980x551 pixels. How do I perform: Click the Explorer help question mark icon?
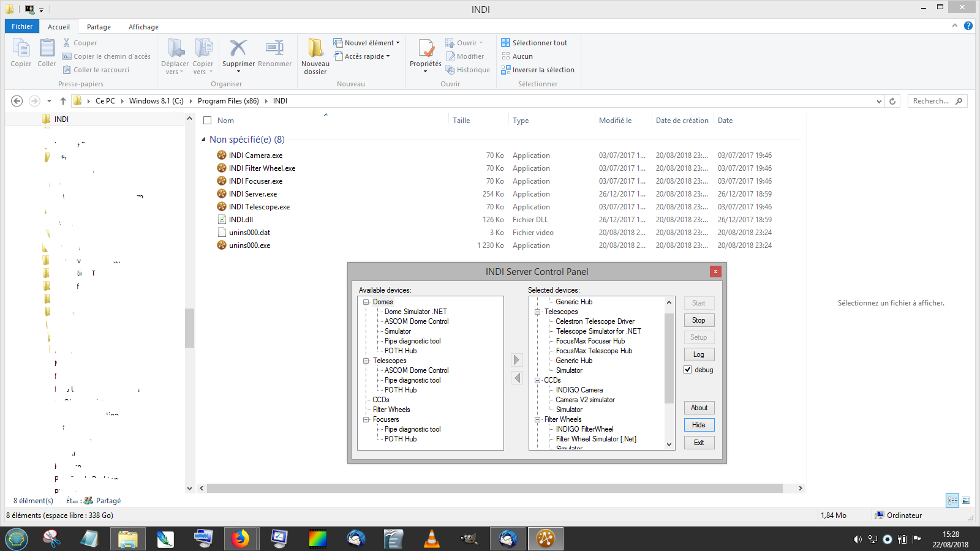point(968,26)
